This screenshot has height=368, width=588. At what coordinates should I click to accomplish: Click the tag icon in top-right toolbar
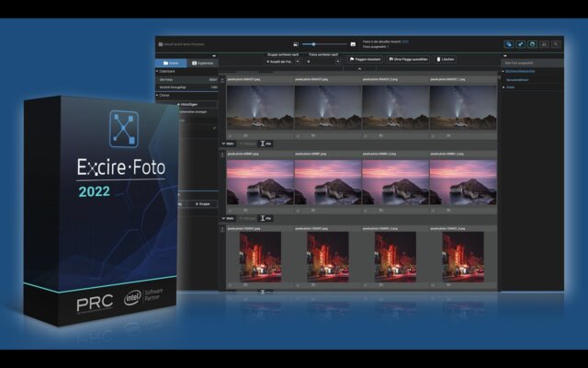[509, 44]
